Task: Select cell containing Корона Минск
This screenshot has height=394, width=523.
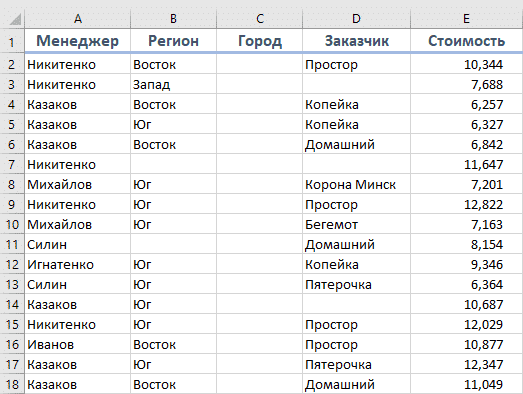Action: (357, 184)
